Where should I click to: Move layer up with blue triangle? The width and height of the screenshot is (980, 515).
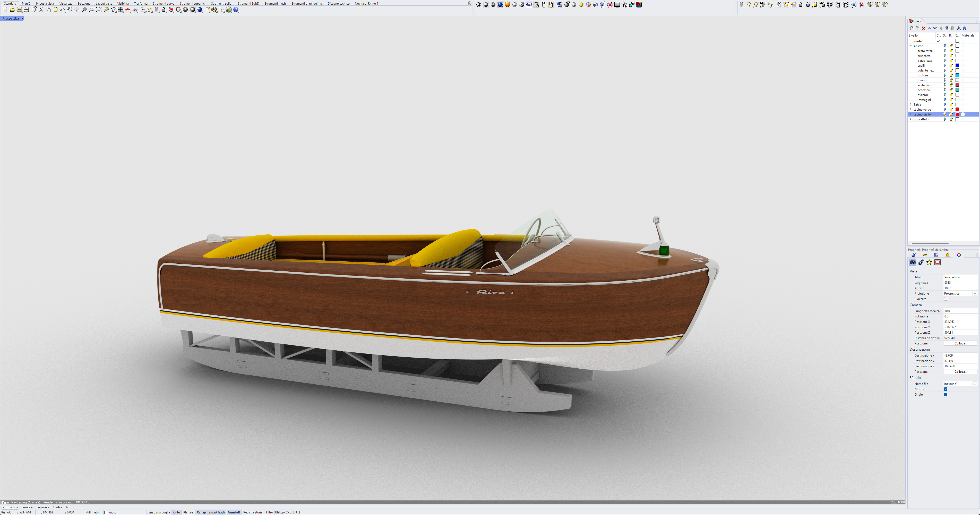[x=929, y=29]
